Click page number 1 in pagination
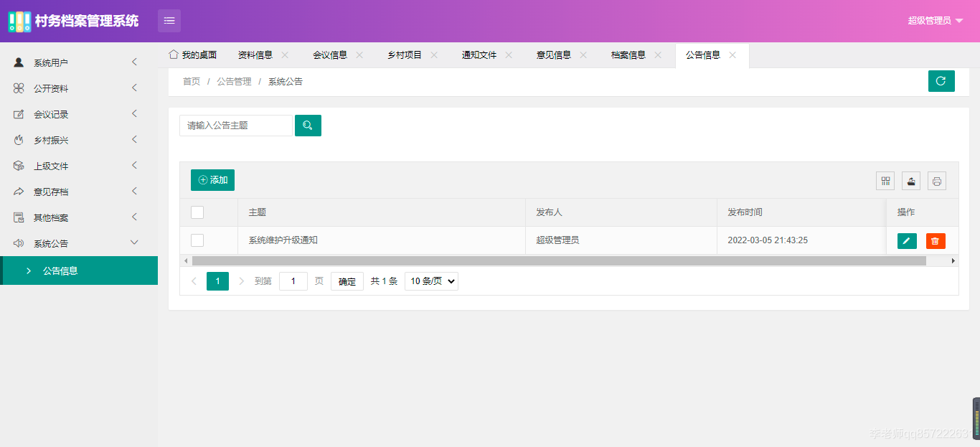Screen dimensions: 980x447 (217, 281)
